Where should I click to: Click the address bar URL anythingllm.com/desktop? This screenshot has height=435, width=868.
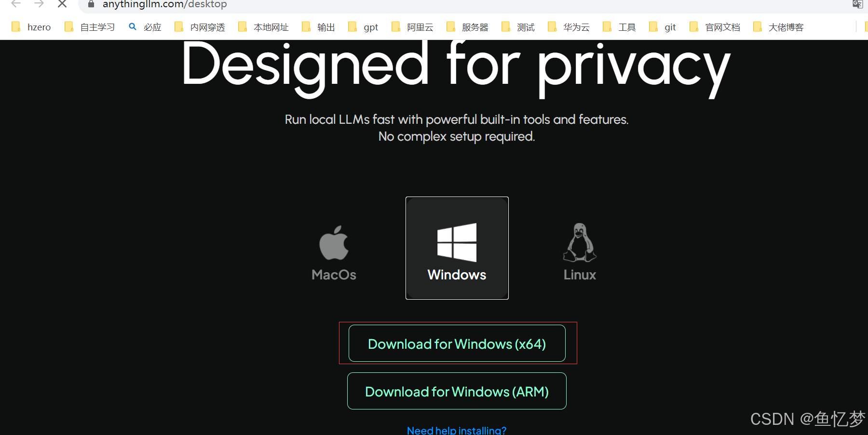coord(164,4)
